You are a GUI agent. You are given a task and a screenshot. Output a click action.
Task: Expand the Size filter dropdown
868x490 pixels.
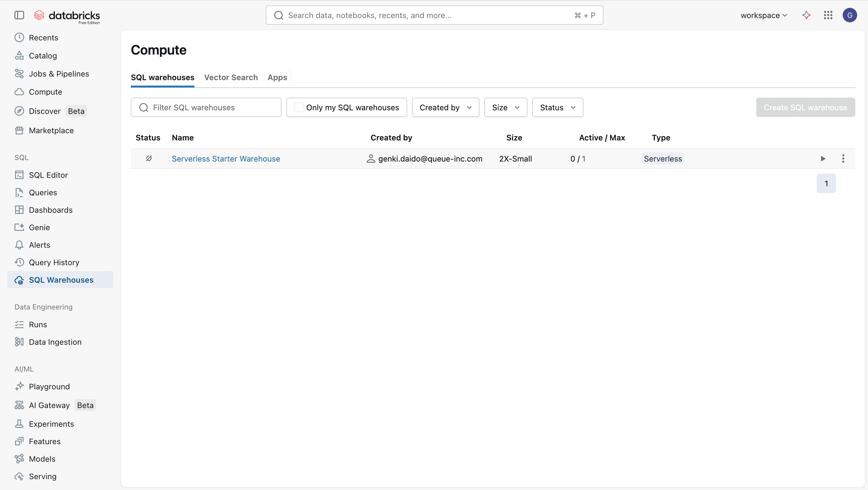505,107
